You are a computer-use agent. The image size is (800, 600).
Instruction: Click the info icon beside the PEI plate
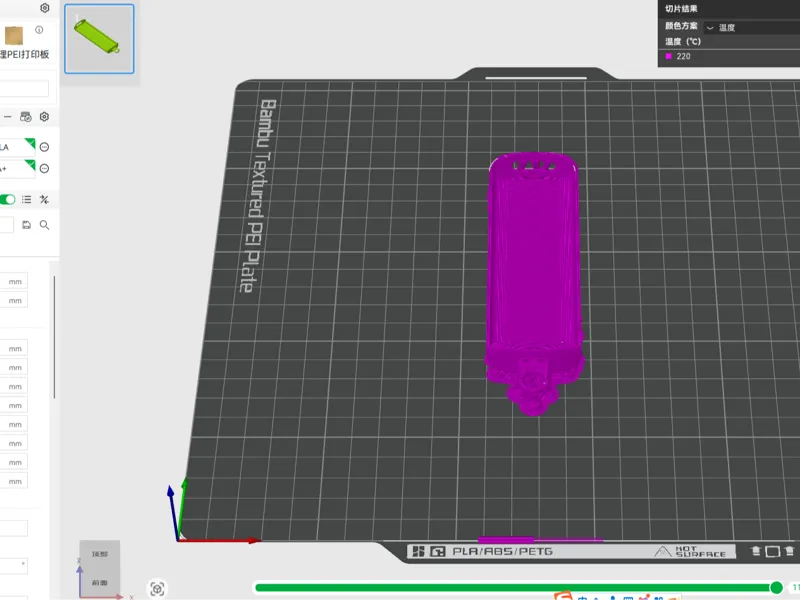[x=39, y=30]
